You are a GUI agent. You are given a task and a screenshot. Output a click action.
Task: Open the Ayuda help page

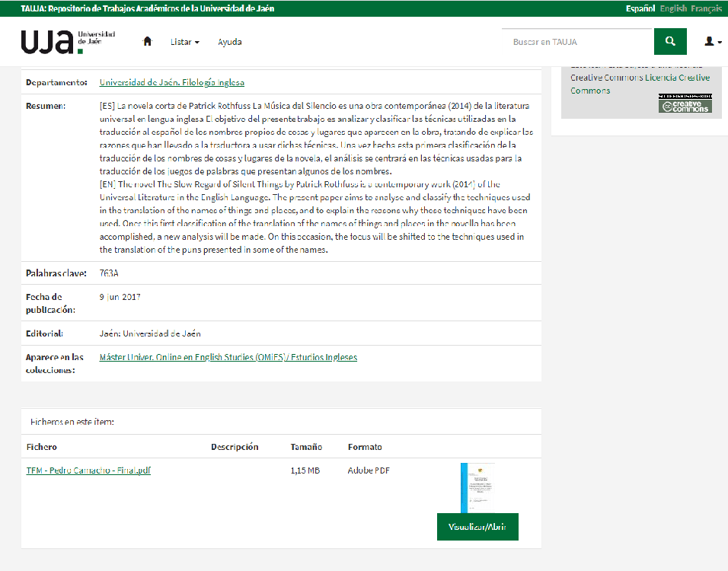click(229, 42)
